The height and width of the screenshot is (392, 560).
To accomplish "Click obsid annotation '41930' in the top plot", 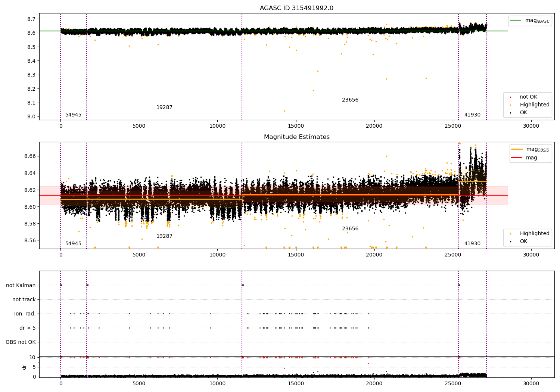I will pyautogui.click(x=472, y=115).
